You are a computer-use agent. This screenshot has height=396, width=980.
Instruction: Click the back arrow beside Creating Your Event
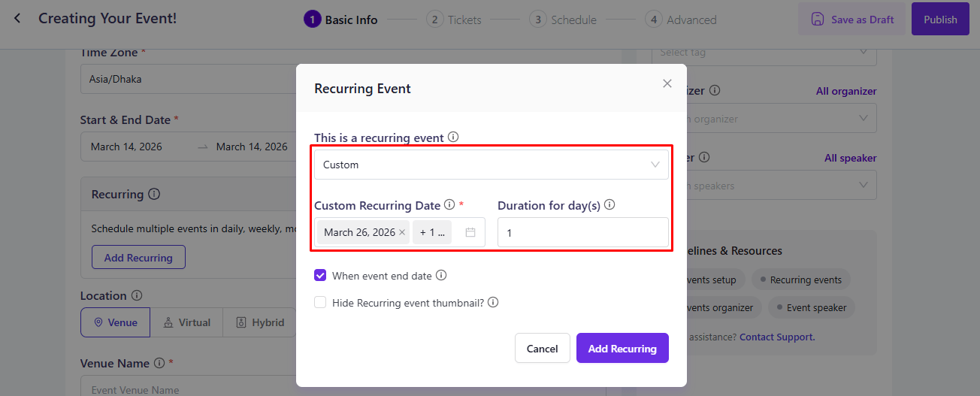pyautogui.click(x=17, y=18)
